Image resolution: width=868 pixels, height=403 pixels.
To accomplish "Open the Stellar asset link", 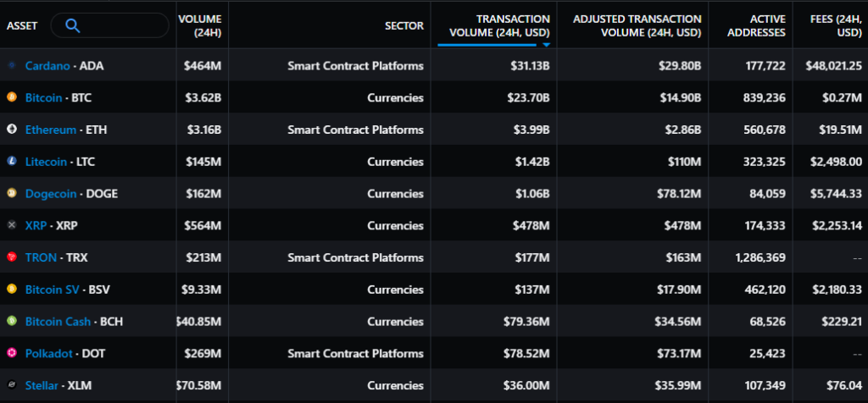I will (42, 386).
